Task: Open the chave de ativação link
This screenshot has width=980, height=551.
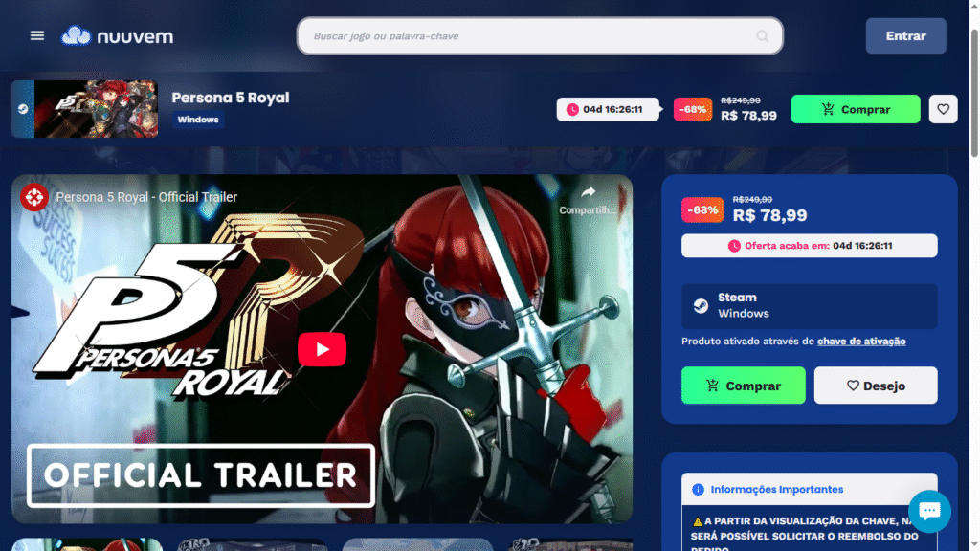Action: pyautogui.click(x=861, y=342)
